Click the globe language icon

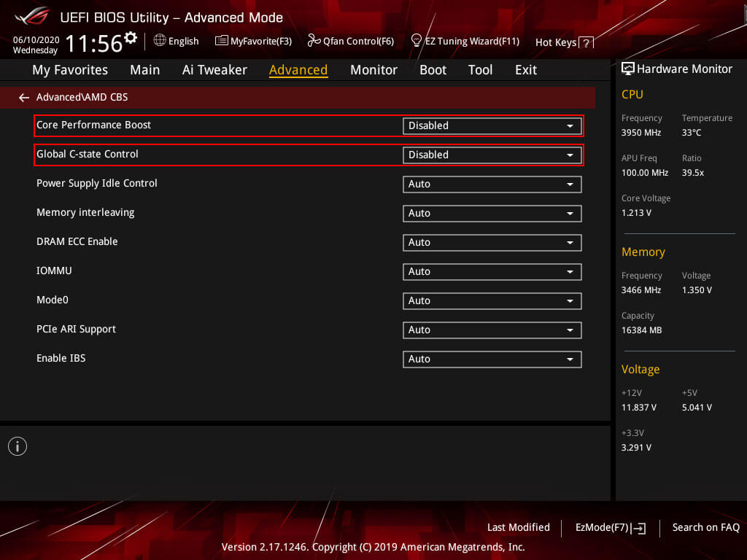pos(160,41)
